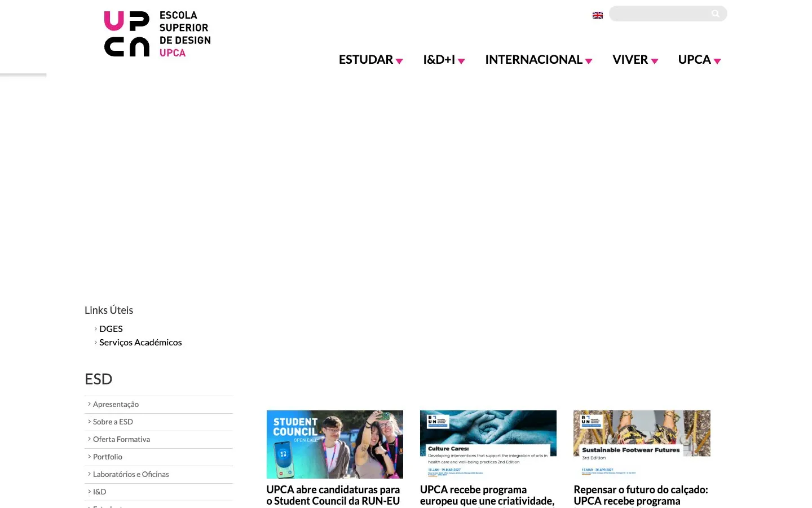Expand the pink arrow beside I&D+I
Image resolution: width=812 pixels, height=508 pixels.
coord(461,62)
